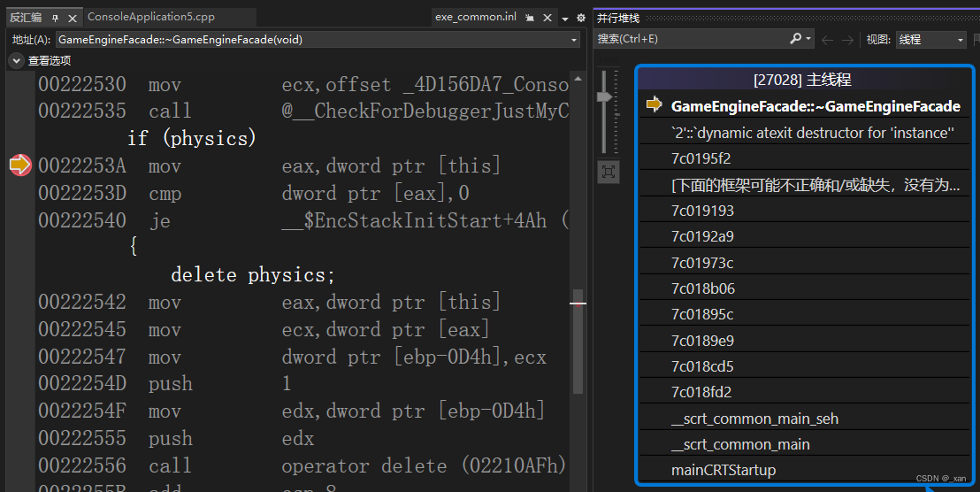Screen dimensions: 980x492
Task: Click the breakpoint arrow marker at 0022253A
Action: click(20, 165)
